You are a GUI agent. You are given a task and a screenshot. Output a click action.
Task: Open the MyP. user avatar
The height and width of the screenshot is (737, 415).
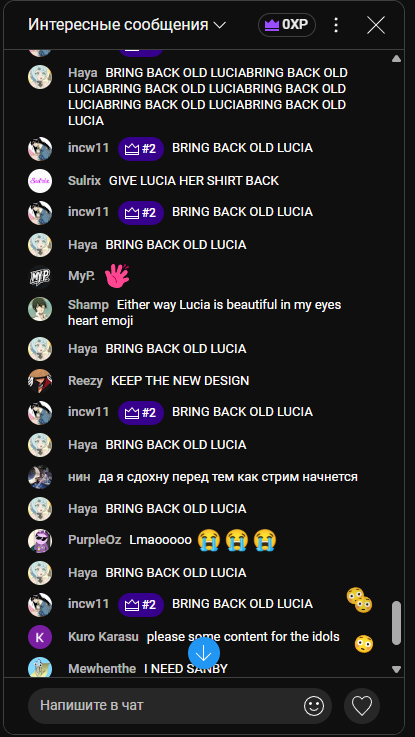[x=40, y=277]
